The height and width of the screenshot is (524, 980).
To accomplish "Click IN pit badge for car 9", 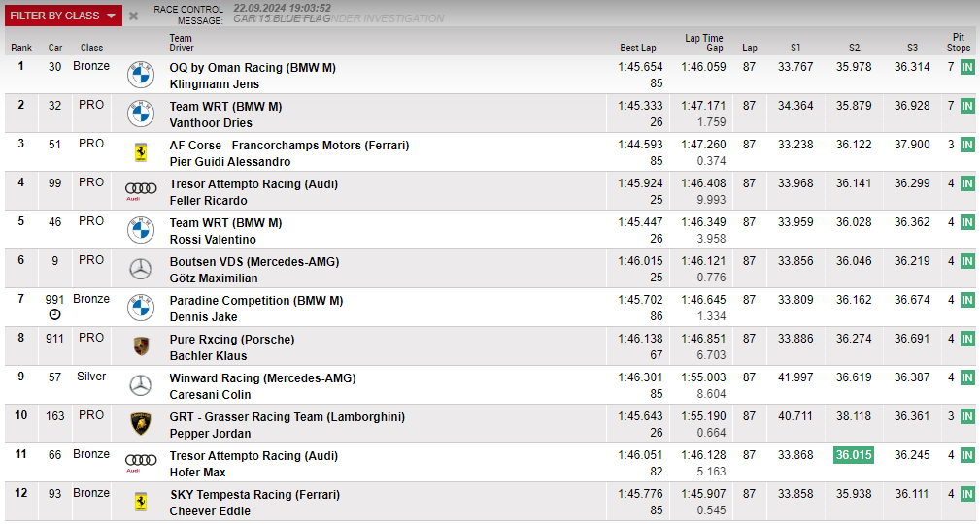I will (x=967, y=261).
